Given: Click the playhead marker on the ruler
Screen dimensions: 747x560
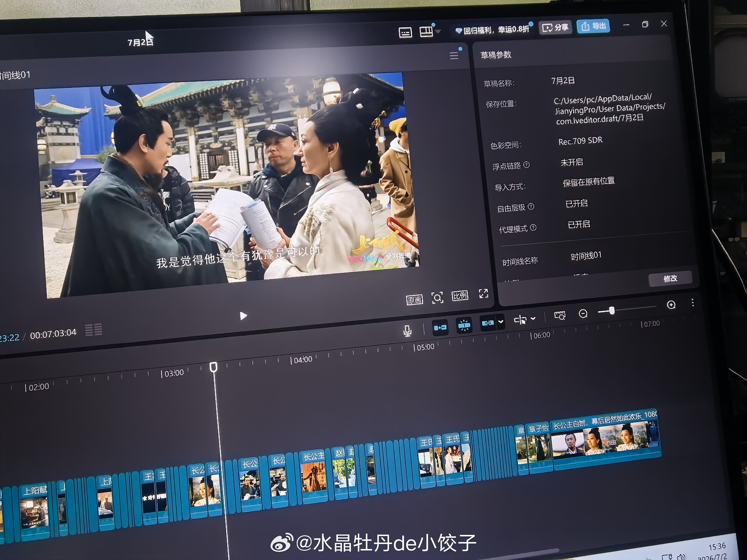Looking at the screenshot, I should pyautogui.click(x=213, y=367).
